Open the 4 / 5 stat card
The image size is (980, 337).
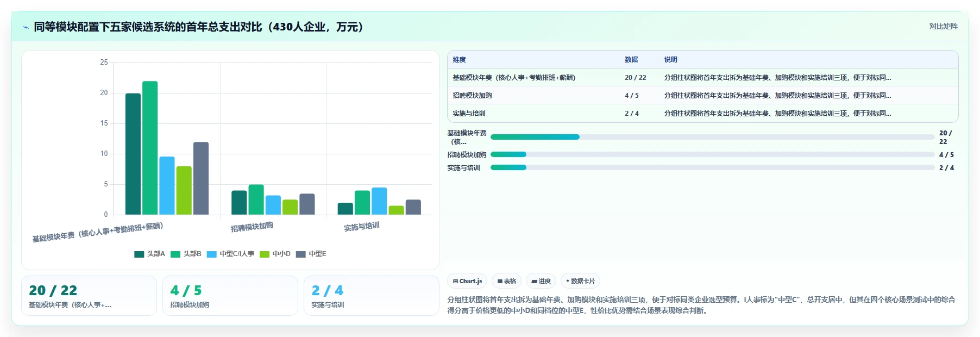(230, 296)
